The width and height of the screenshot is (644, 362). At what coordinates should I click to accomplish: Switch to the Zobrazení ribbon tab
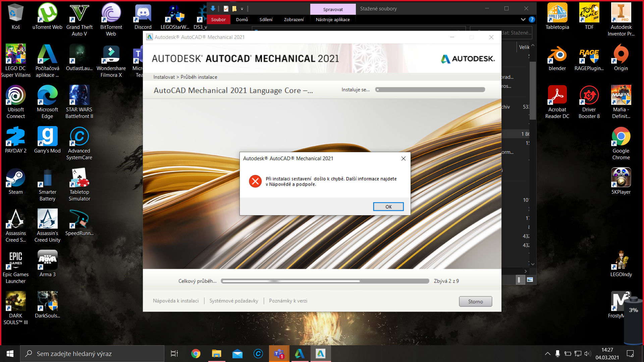point(293,19)
